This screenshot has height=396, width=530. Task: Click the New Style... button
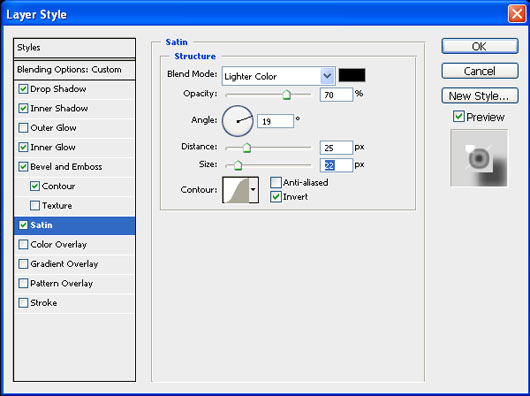[480, 96]
